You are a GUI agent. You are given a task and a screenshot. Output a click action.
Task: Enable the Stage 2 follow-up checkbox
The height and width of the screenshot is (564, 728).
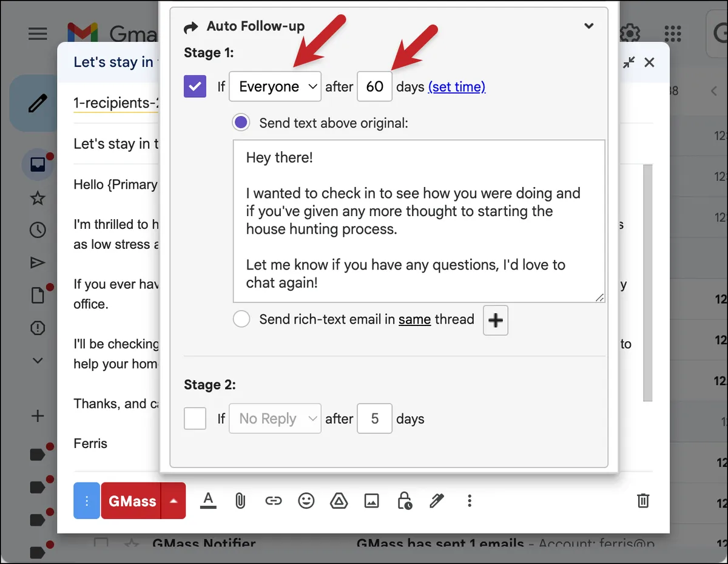[195, 418]
